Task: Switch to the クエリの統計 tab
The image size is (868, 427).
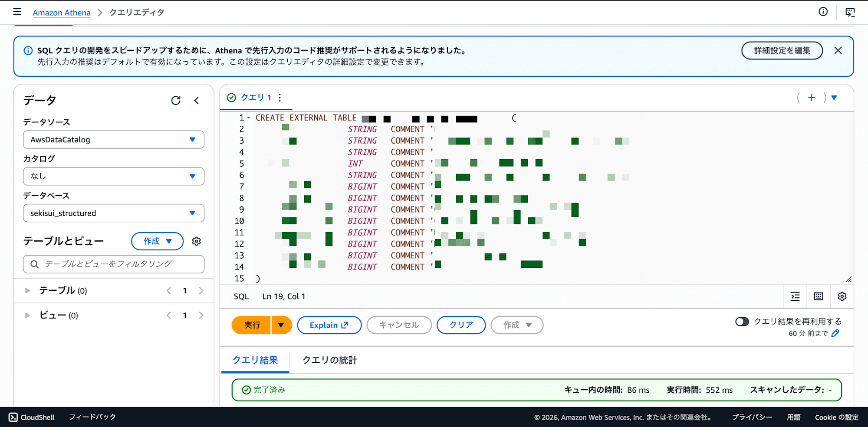Action: click(x=329, y=360)
